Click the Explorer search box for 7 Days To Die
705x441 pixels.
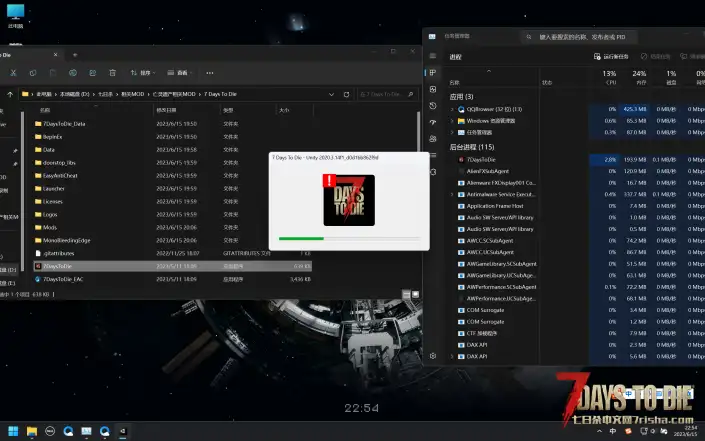(x=387, y=94)
